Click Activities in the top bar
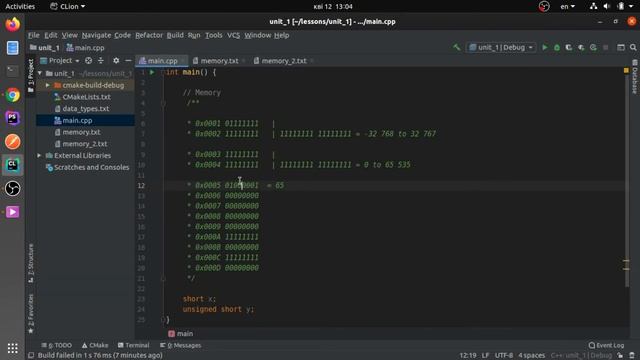This screenshot has height=360, width=640. [20, 7]
